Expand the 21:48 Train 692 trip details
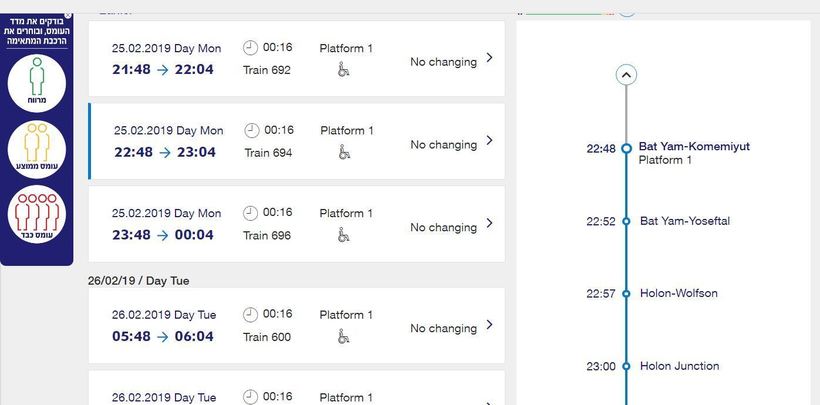 489,58
